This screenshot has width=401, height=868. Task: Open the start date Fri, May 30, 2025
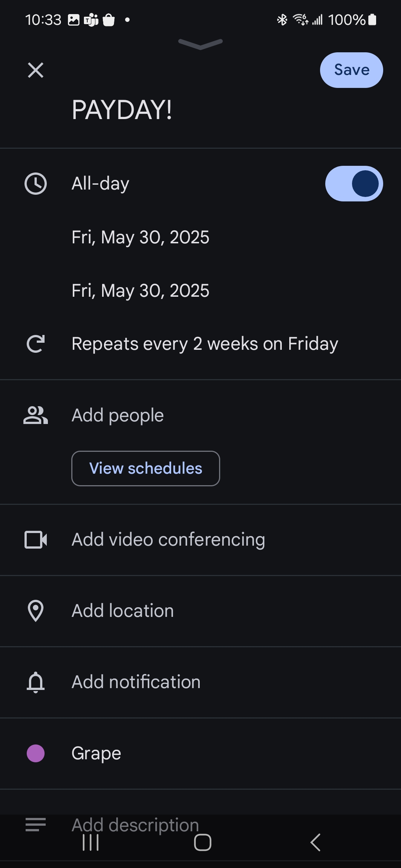coord(140,237)
